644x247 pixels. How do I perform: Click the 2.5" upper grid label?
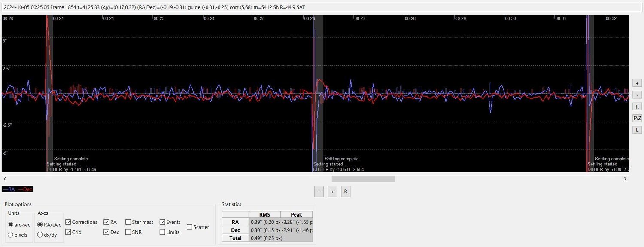[x=7, y=68]
